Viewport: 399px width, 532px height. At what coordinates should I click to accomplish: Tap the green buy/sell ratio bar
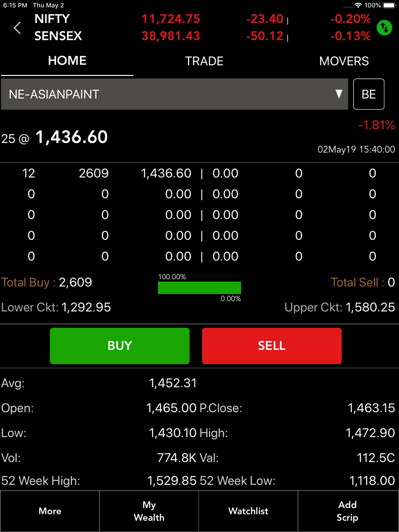pyautogui.click(x=199, y=288)
